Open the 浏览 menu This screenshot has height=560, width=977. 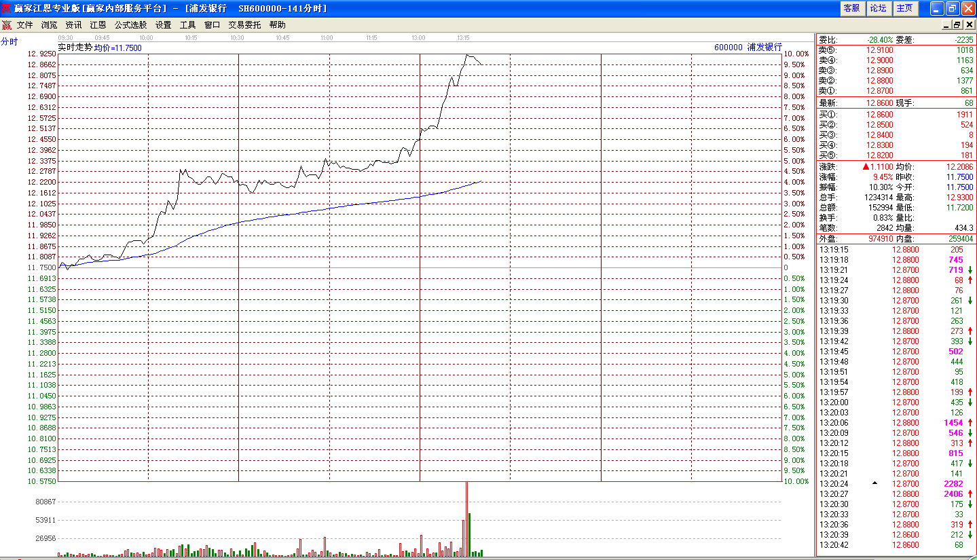tap(50, 24)
